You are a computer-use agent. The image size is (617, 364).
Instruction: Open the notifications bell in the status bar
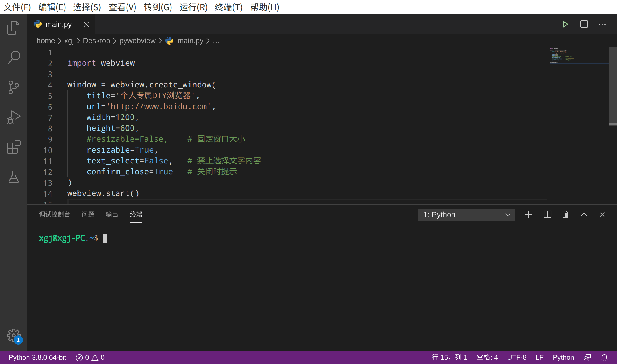click(604, 357)
